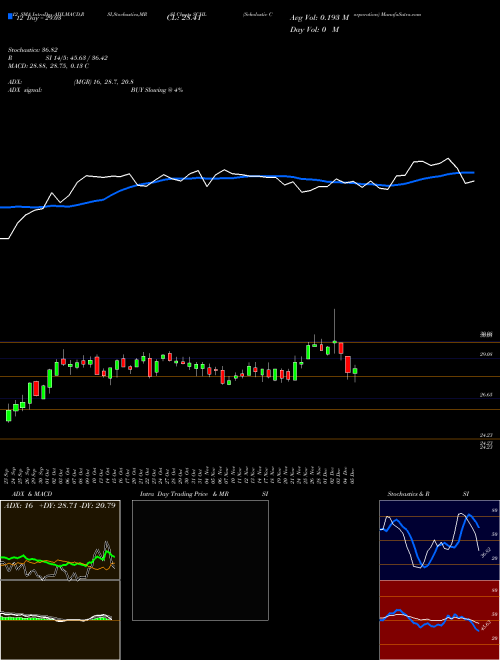Click the 'BUY Slowing @ 4%' ADX signal

pos(157,90)
